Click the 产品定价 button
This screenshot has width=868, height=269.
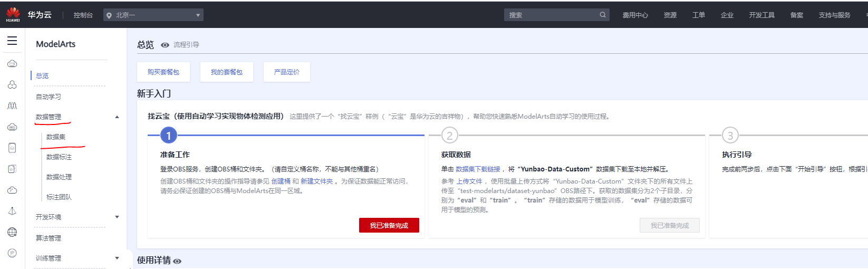[x=287, y=72]
